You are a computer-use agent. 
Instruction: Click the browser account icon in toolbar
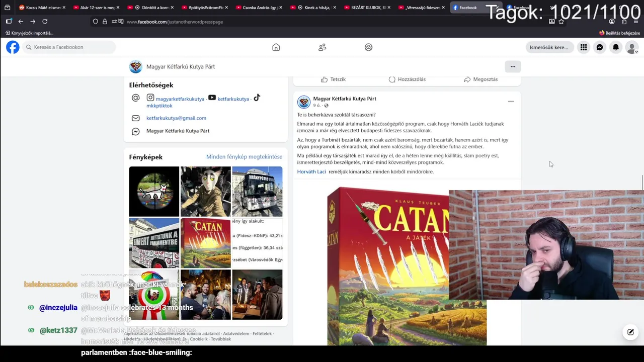tap(612, 22)
